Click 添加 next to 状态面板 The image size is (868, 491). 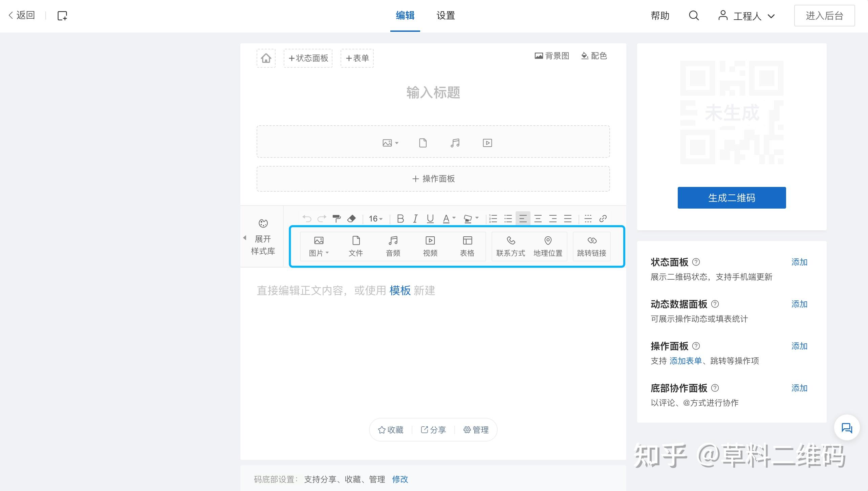[x=799, y=262]
